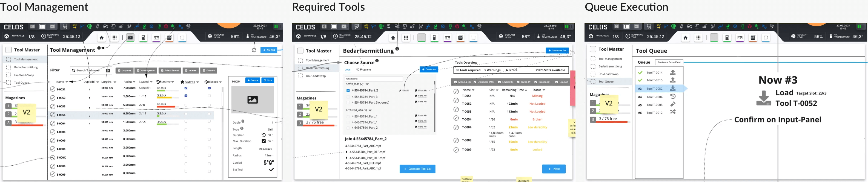This screenshot has height=182, width=868.
Task: Click history icon for Tool T-0004 in queue
Action: (672, 96)
